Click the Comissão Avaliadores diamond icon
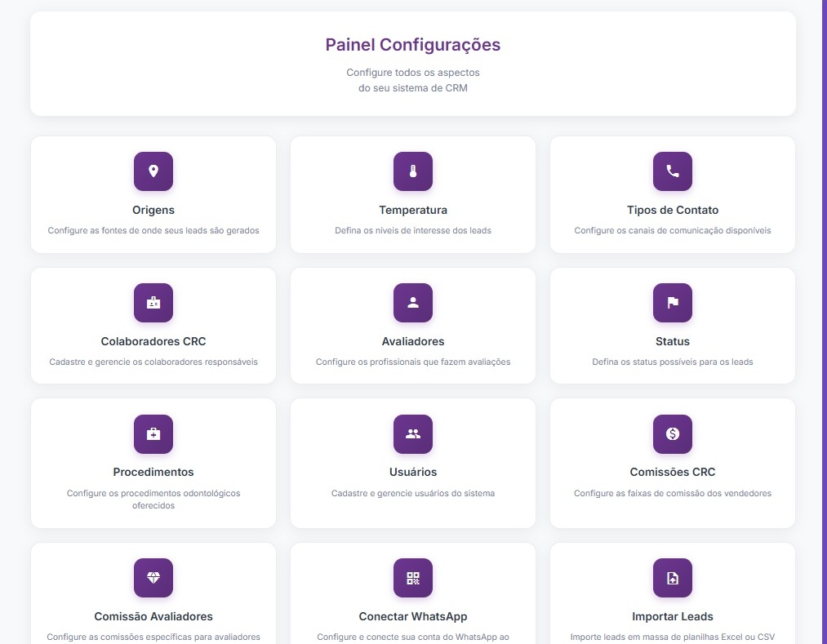The image size is (827, 644). [153, 578]
